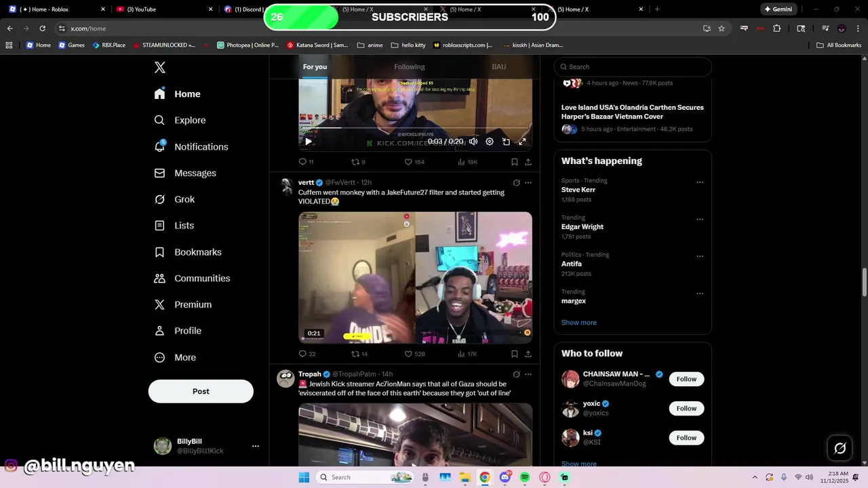Image resolution: width=868 pixels, height=488 pixels.
Task: Share the vertt post
Action: [x=528, y=354]
